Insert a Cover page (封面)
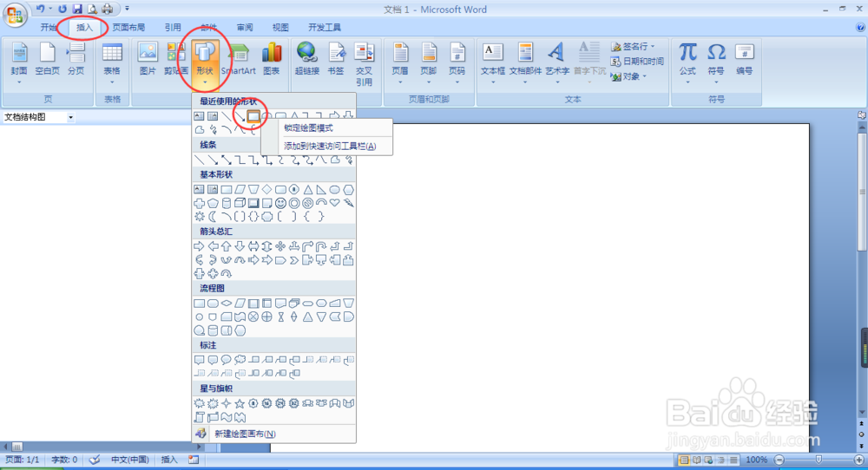 click(19, 62)
